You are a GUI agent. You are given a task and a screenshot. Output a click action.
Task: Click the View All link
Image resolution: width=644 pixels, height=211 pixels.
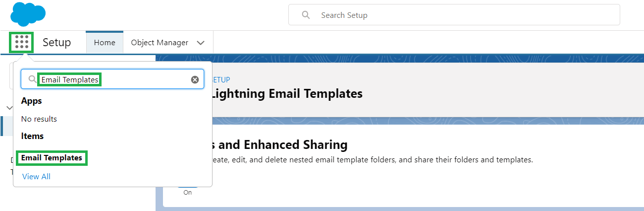click(36, 177)
